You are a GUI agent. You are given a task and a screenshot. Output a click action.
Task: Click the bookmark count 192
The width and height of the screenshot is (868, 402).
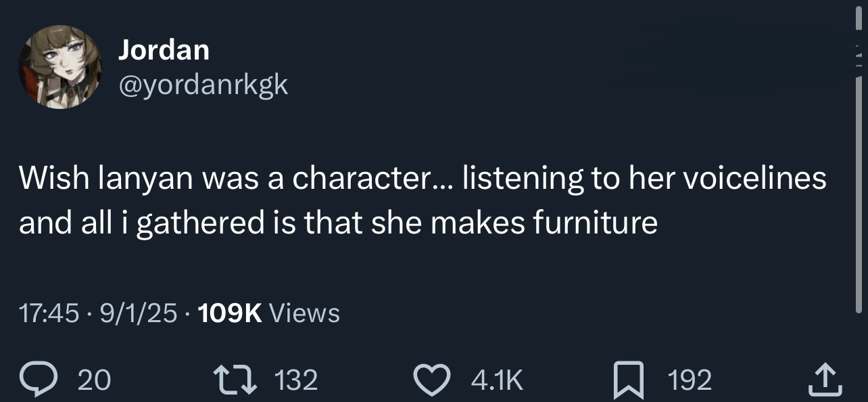pyautogui.click(x=690, y=380)
